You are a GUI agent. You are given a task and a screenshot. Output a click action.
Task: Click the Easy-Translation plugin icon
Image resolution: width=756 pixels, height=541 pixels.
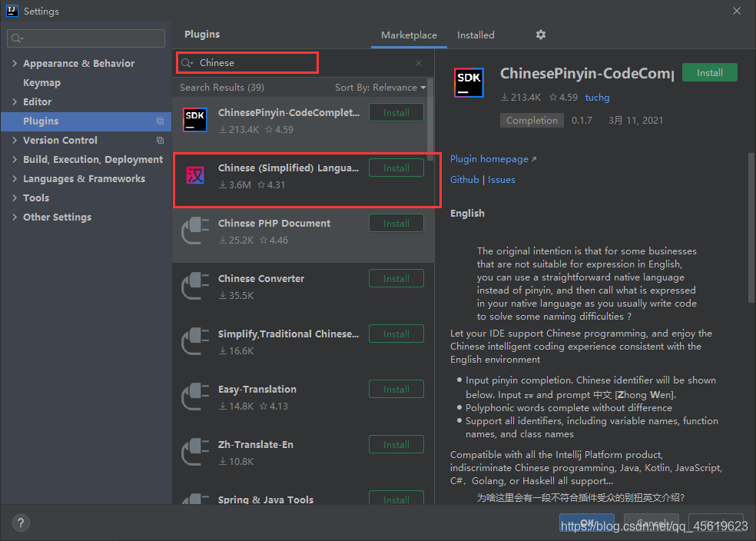coord(194,396)
